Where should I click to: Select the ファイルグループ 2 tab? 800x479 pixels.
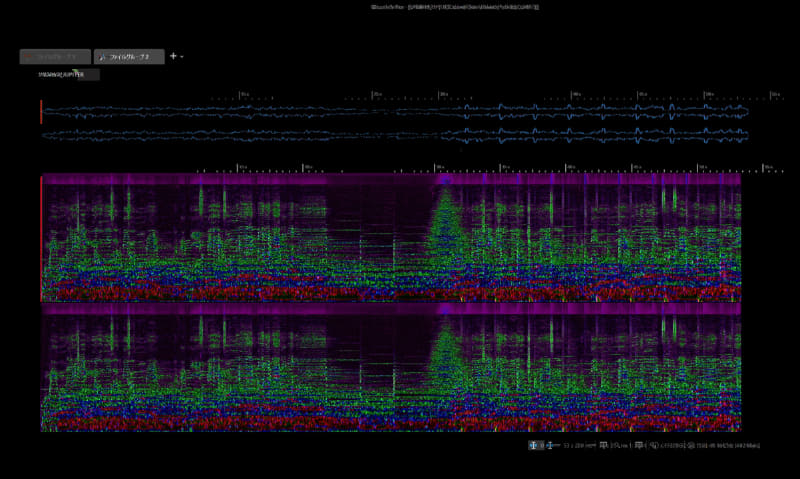pyautogui.click(x=129, y=57)
